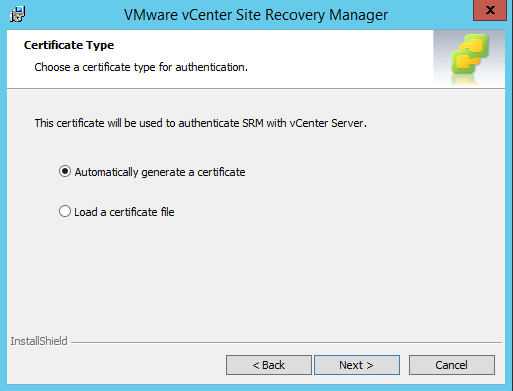Image resolution: width=513 pixels, height=391 pixels.
Task: Proceed using the Next > button
Action: (357, 365)
